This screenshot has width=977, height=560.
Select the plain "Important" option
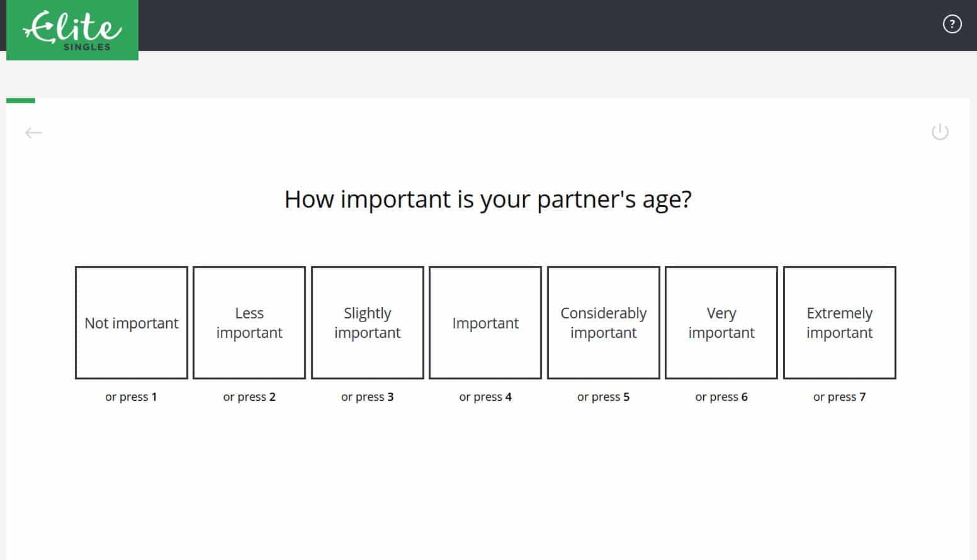[x=485, y=323]
